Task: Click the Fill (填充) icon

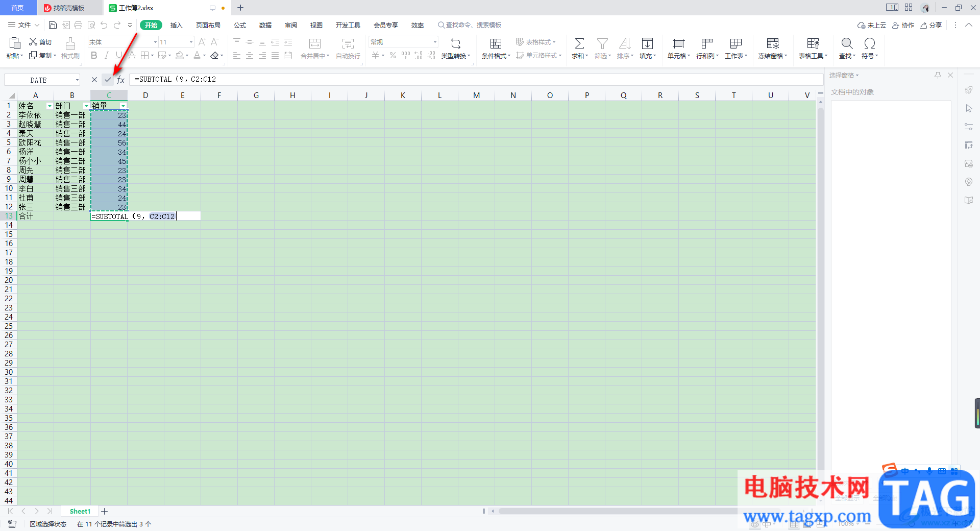Action: coord(647,43)
